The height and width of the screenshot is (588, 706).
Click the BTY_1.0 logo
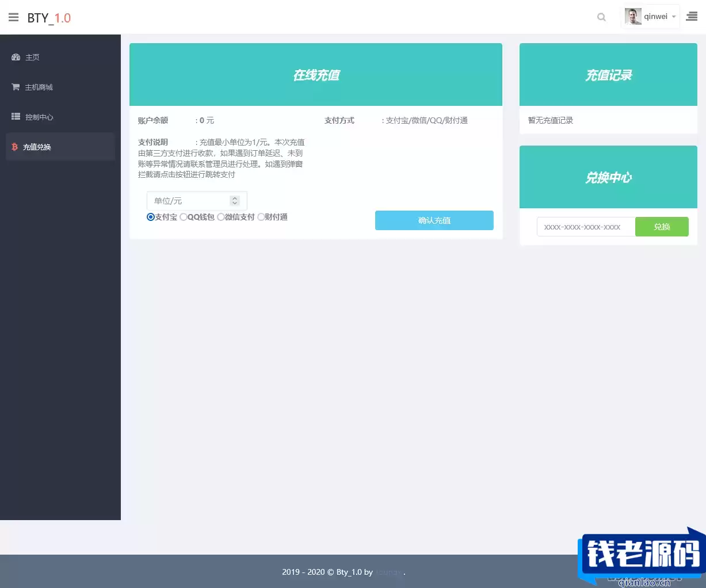pos(49,18)
